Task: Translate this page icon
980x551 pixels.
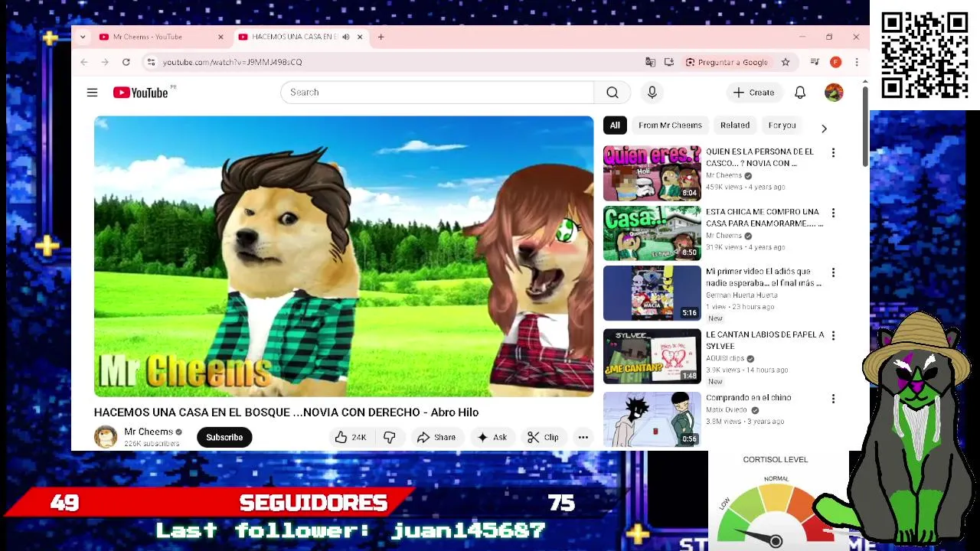Action: point(650,62)
